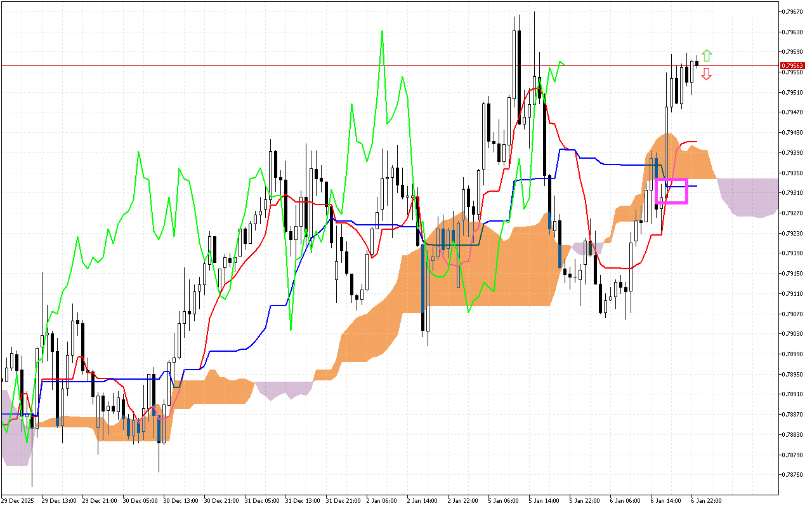
Task: Click the red down arrow signal
Action: point(707,74)
